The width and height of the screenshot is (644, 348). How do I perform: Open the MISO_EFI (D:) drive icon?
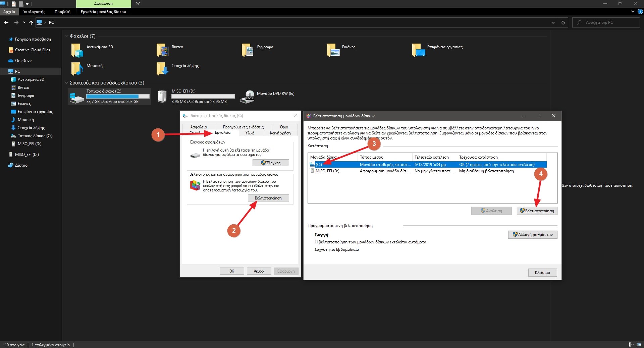click(x=162, y=97)
